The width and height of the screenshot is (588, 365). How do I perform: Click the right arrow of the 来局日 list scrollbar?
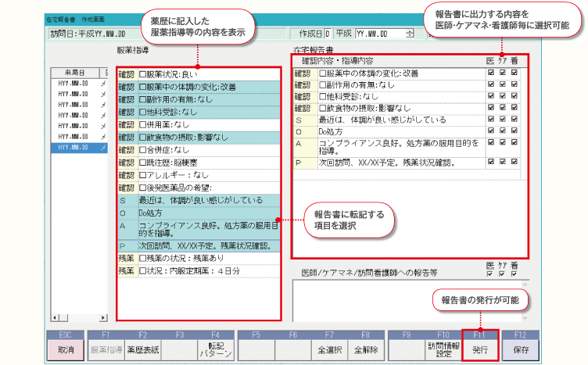click(x=104, y=317)
